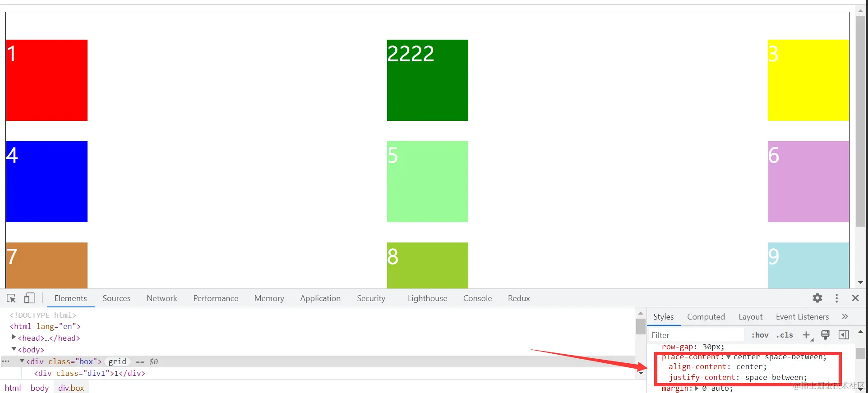Image resolution: width=868 pixels, height=393 pixels.
Task: Switch to the Console tab
Action: (477, 298)
